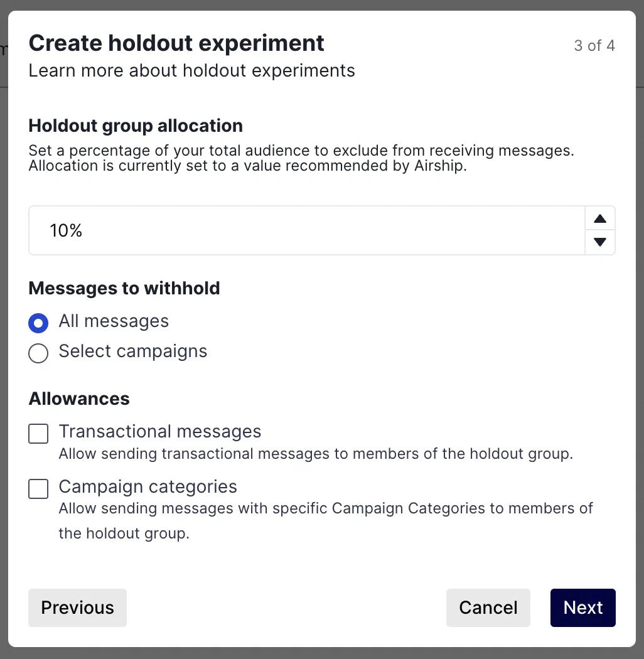644x659 pixels.
Task: Choose the Select campaigns radio option
Action: click(38, 353)
